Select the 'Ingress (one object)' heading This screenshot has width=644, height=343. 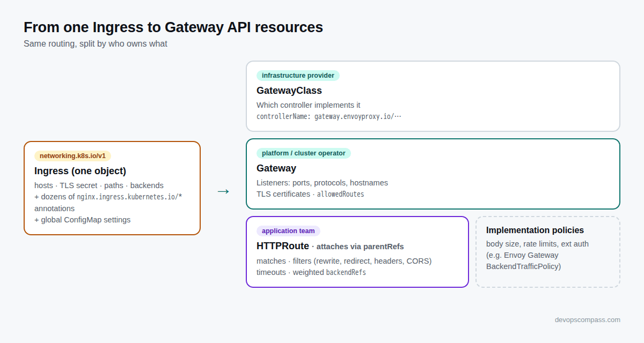(x=80, y=171)
